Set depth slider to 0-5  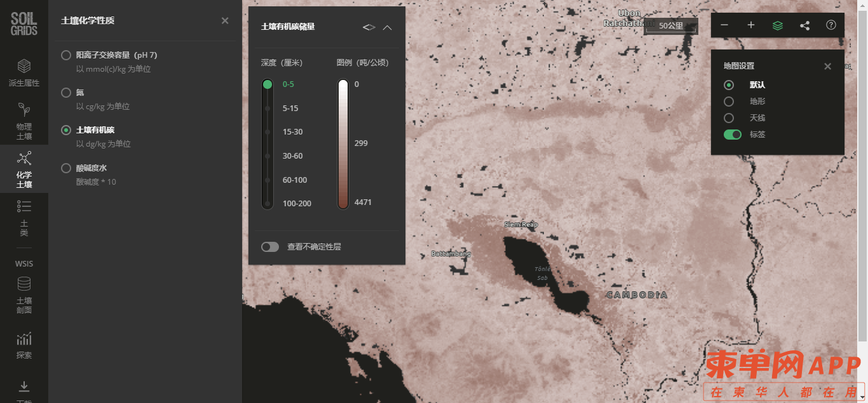click(x=268, y=84)
